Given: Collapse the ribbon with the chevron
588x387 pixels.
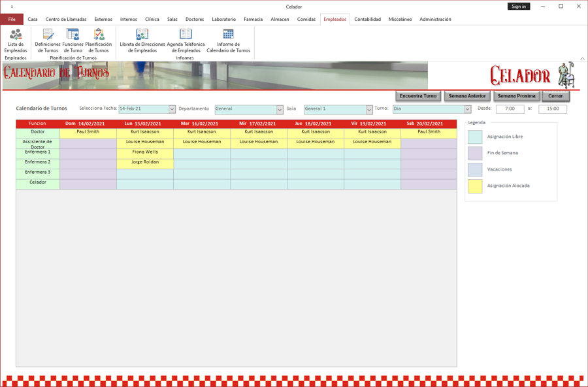Looking at the screenshot, I should coord(582,58).
